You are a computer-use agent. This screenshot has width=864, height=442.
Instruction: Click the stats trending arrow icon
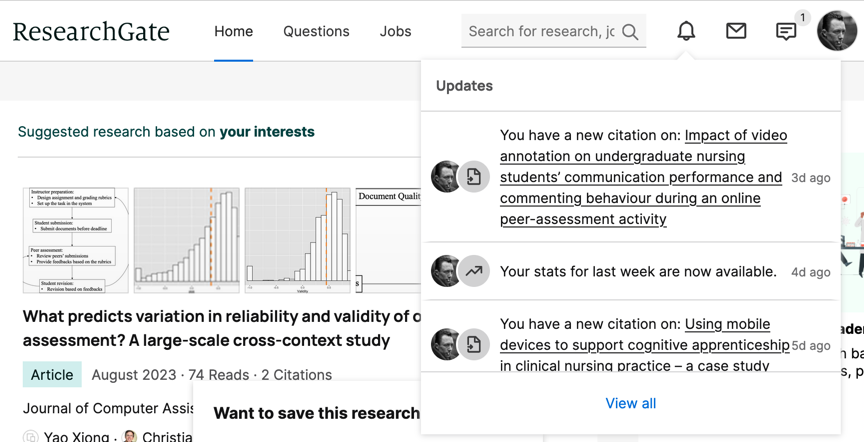point(474,271)
